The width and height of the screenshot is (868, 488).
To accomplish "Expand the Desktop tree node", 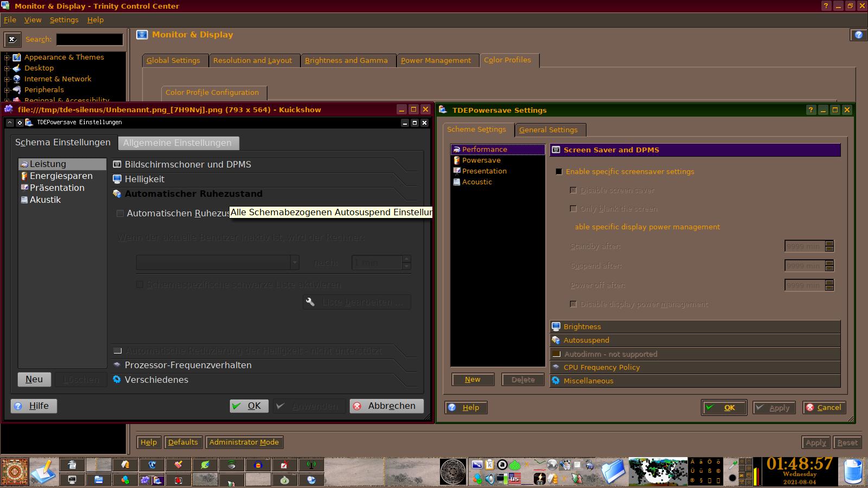I will (7, 68).
